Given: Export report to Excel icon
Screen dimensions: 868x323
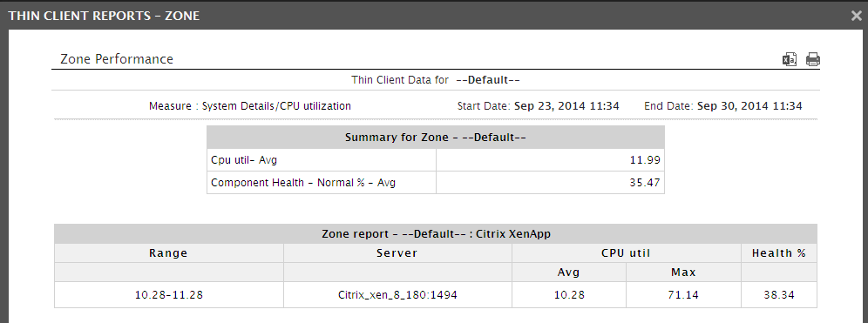Looking at the screenshot, I should (789, 59).
